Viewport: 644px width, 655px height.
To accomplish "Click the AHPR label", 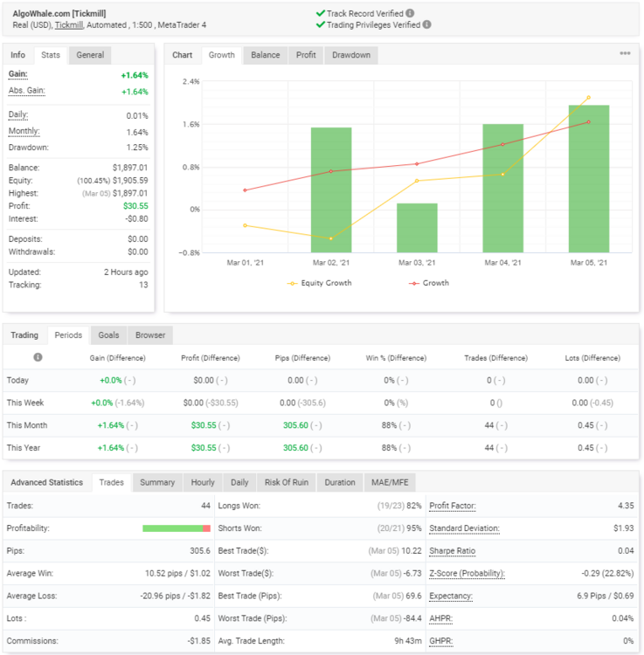I will (440, 618).
